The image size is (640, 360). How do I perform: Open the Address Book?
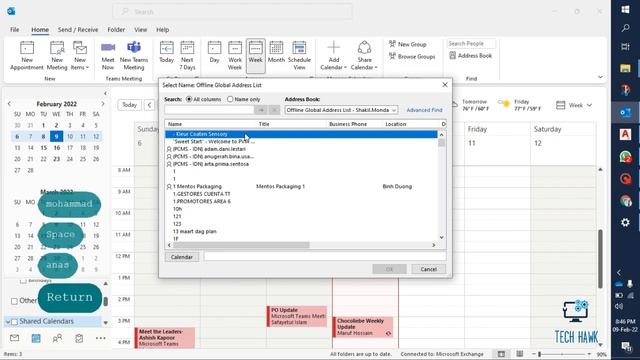[471, 56]
